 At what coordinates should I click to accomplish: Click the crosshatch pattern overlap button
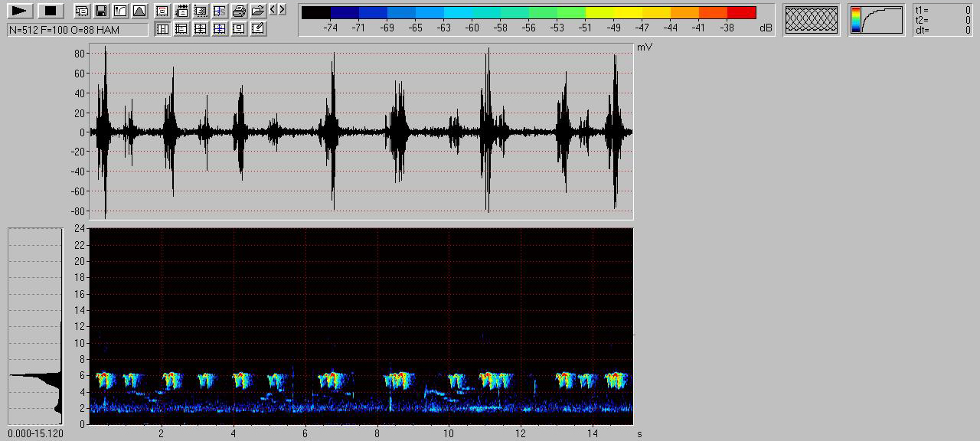click(811, 20)
